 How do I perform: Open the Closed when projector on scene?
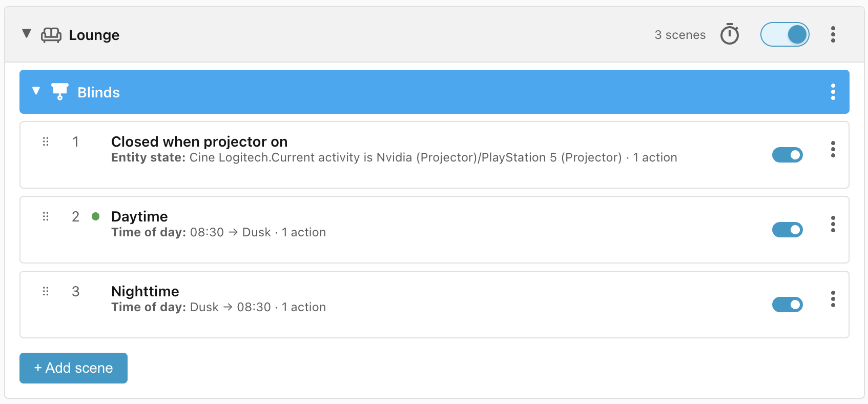click(199, 142)
